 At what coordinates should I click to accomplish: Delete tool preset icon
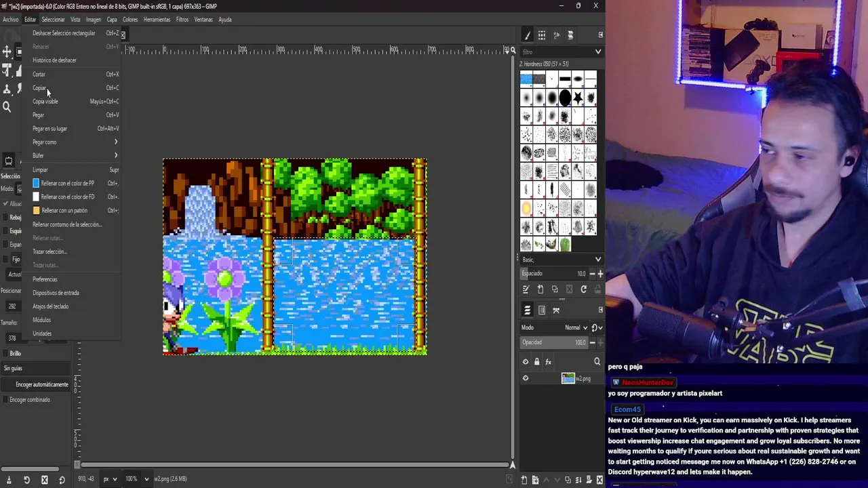44,480
